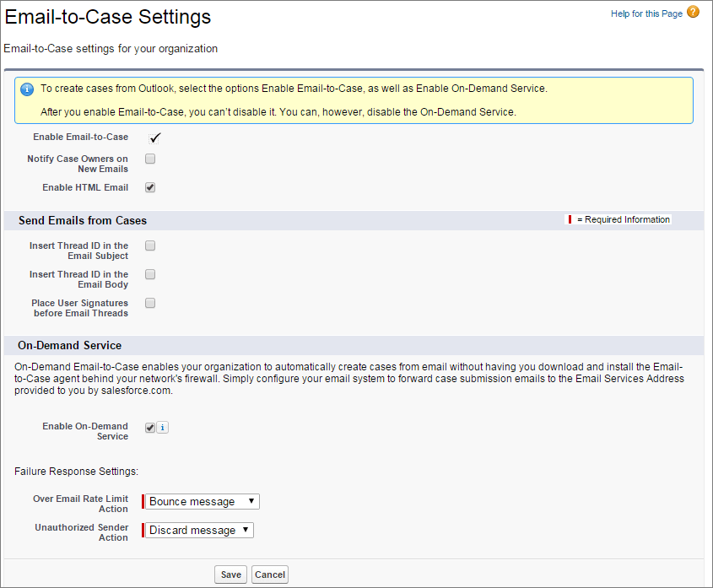Click the Email-to-Case Settings page title
713x588 pixels.
(x=107, y=17)
